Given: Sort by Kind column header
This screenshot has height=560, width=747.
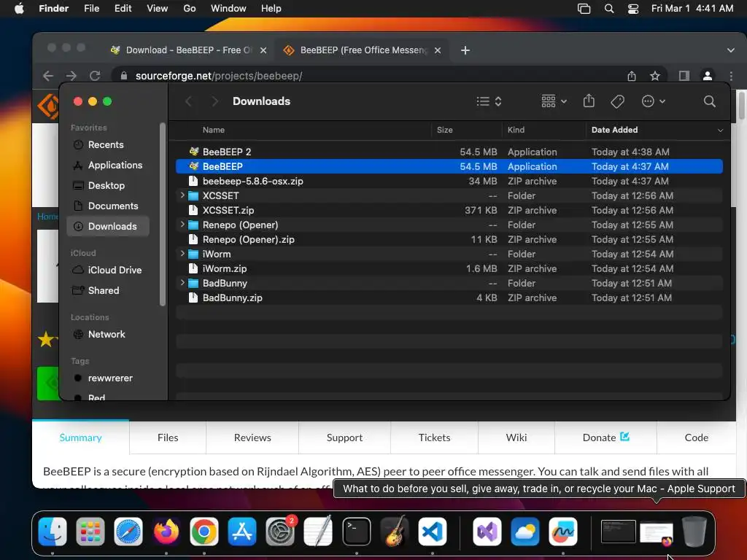Looking at the screenshot, I should coord(516,130).
